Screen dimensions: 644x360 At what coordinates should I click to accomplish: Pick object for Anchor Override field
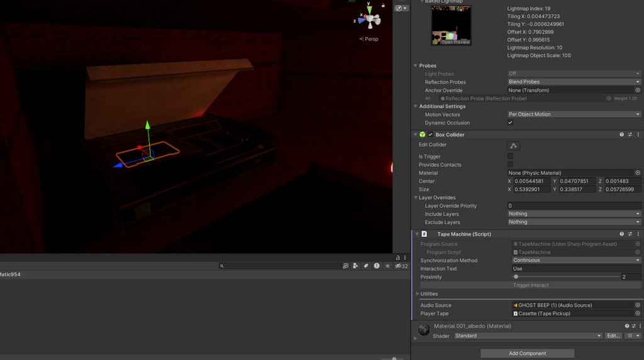[638, 90]
